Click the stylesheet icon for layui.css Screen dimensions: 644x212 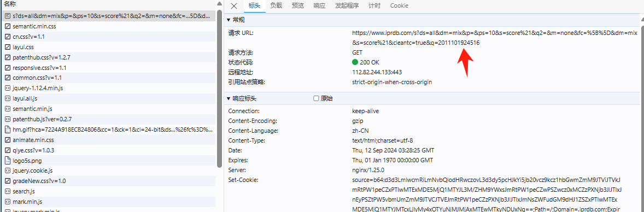(8, 47)
